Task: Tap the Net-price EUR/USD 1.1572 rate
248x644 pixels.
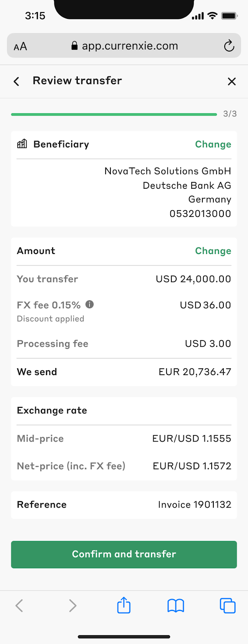Action: click(192, 466)
